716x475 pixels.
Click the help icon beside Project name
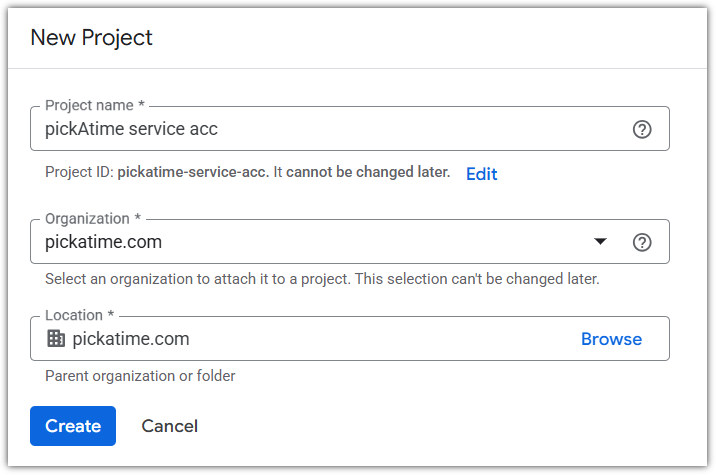pos(642,129)
